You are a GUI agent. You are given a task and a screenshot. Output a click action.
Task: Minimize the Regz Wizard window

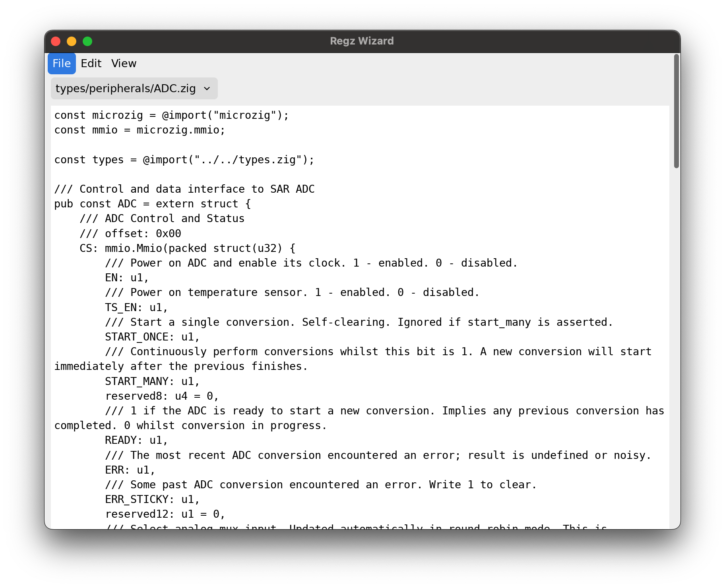click(72, 41)
